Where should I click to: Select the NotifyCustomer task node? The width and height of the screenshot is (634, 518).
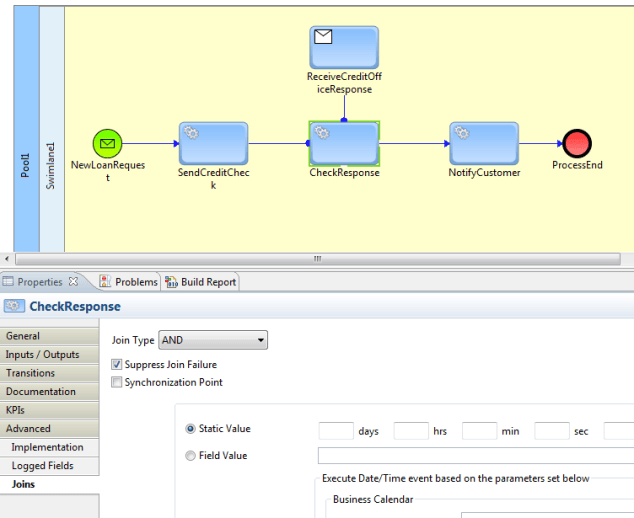click(484, 144)
